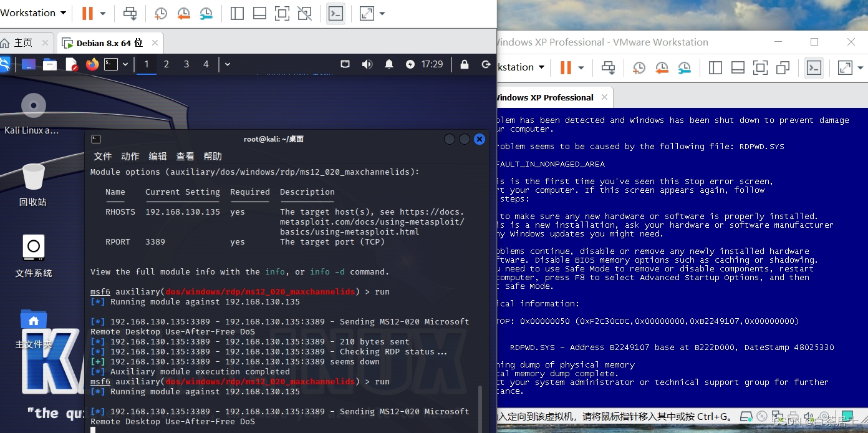Screen dimensions: 868x433
Task: Switch to Kali workspace 1
Action: (147, 64)
